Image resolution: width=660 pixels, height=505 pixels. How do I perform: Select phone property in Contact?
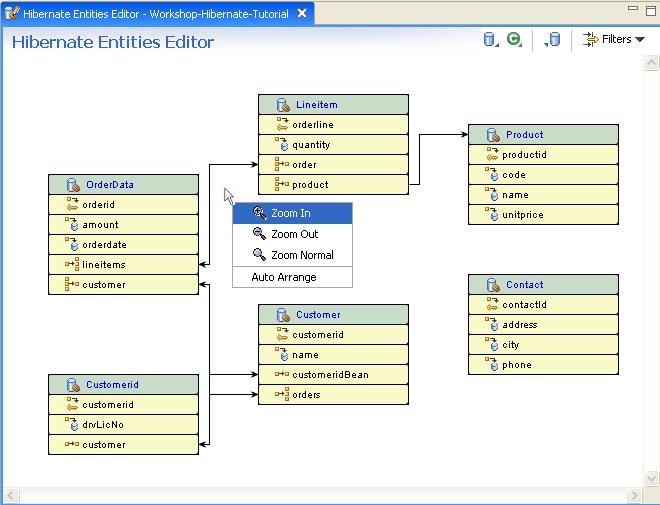pyautogui.click(x=543, y=365)
